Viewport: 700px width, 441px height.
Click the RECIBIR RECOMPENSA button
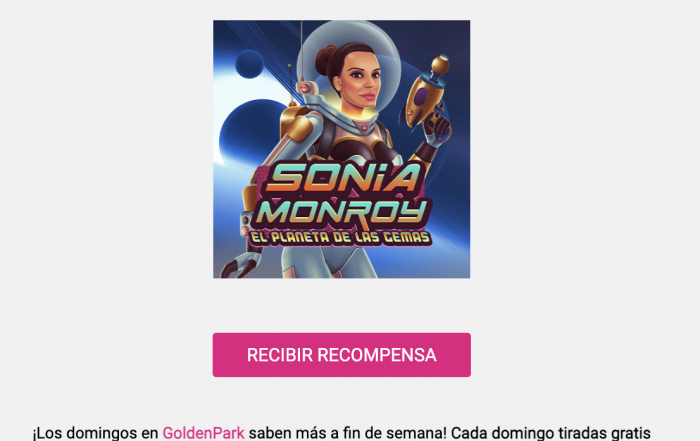[342, 355]
